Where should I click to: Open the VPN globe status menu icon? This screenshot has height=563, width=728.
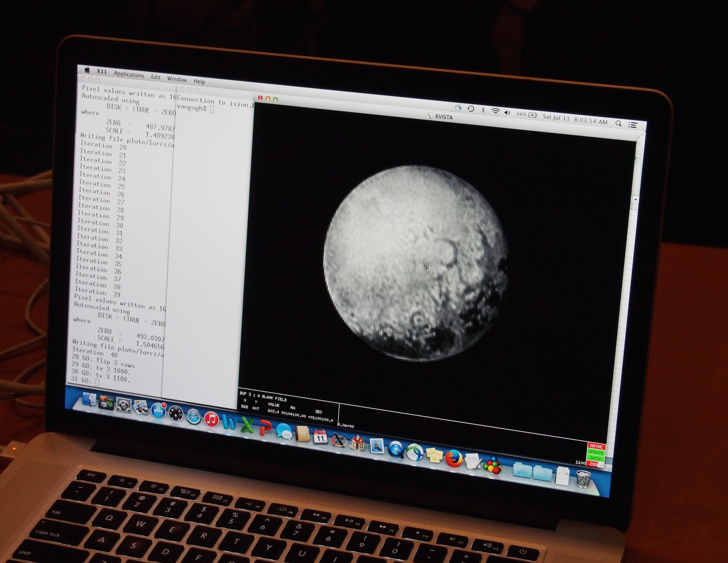(459, 108)
